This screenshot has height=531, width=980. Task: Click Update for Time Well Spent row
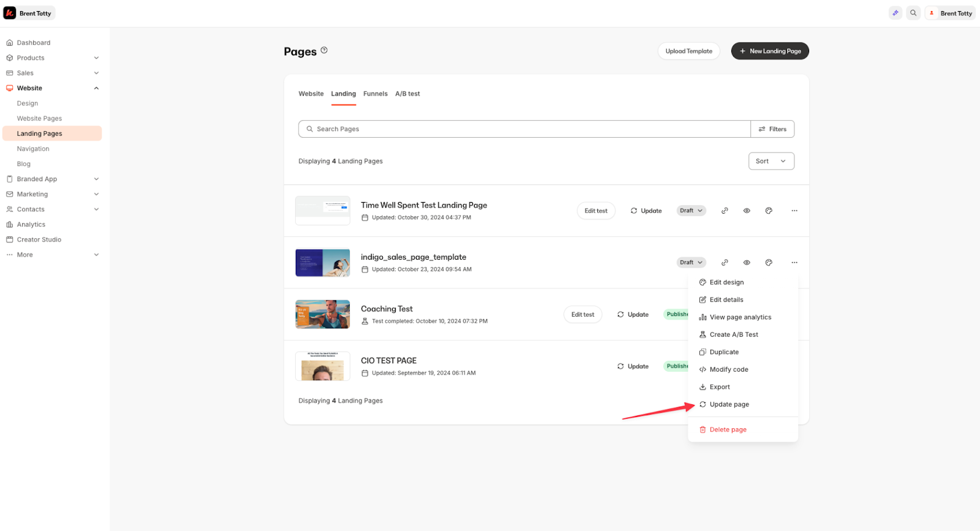click(646, 211)
